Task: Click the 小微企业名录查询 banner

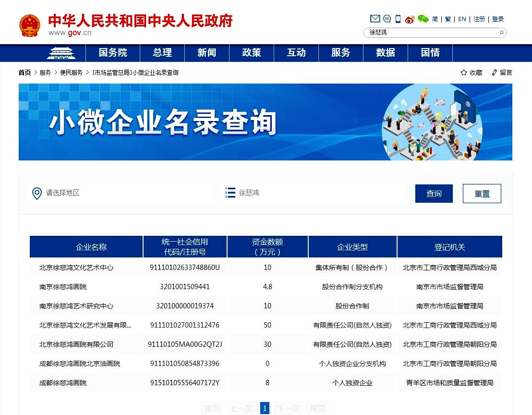Action: pyautogui.click(x=266, y=122)
